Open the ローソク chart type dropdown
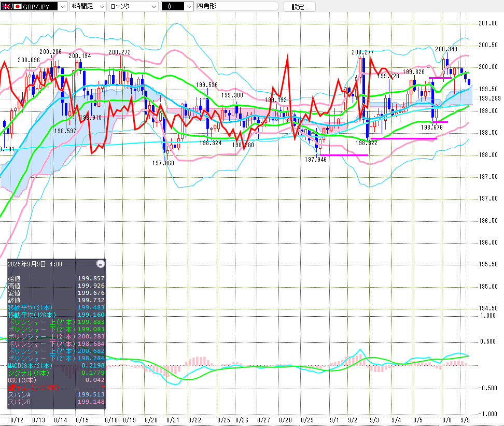 (133, 6)
